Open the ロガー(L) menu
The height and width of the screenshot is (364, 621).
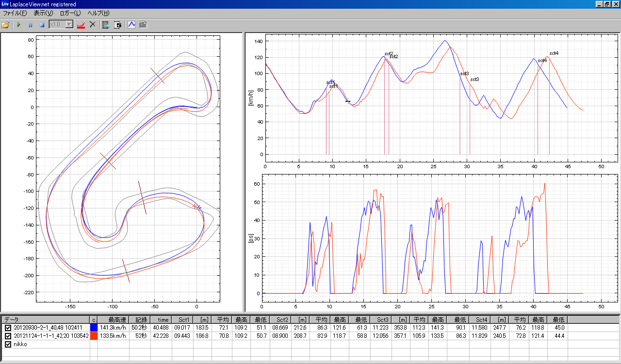[x=70, y=13]
